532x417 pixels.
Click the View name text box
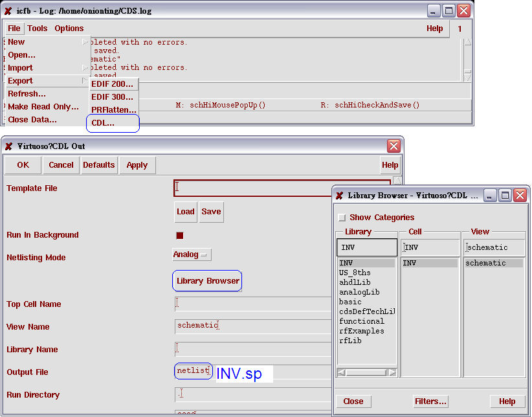[x=494, y=247]
